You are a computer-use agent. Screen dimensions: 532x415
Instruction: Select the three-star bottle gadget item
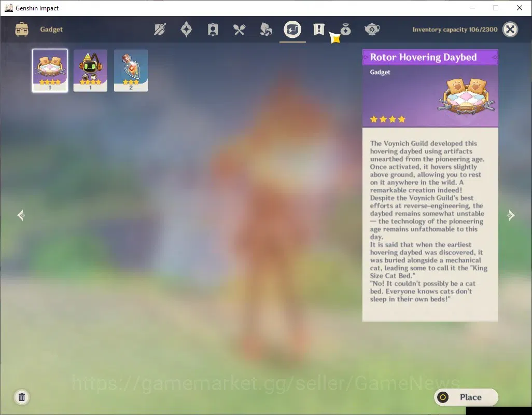[131, 71]
